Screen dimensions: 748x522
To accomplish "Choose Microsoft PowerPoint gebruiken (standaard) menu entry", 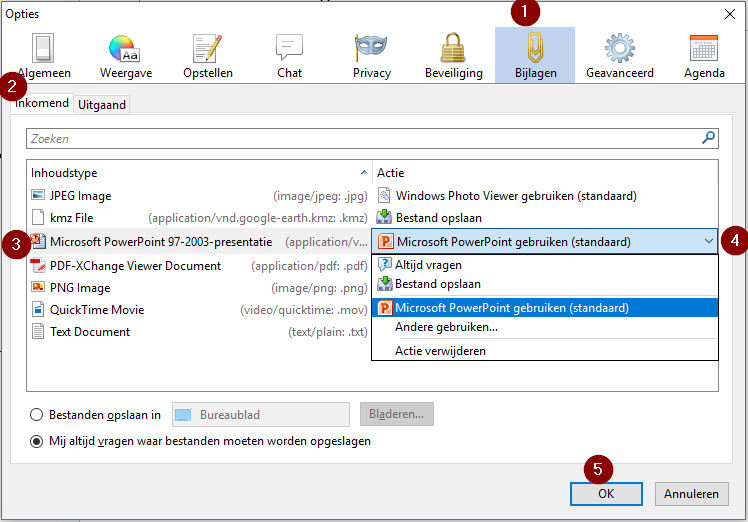I will click(x=545, y=308).
